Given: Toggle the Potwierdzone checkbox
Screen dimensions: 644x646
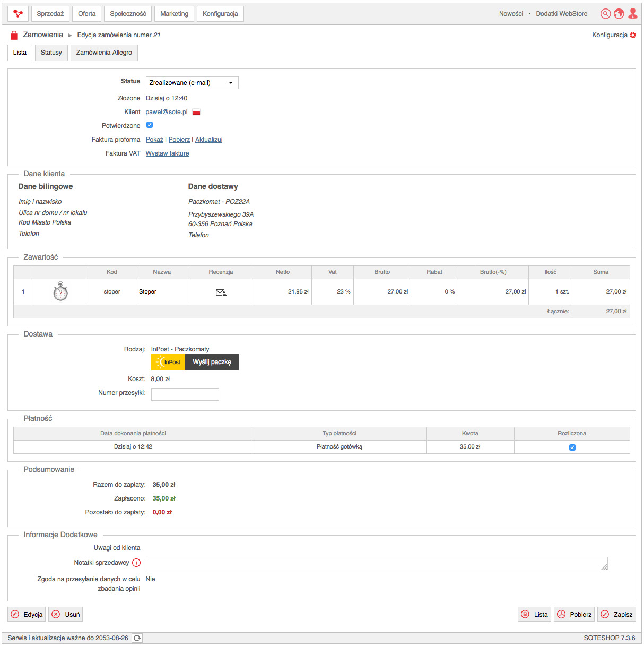Looking at the screenshot, I should point(150,125).
